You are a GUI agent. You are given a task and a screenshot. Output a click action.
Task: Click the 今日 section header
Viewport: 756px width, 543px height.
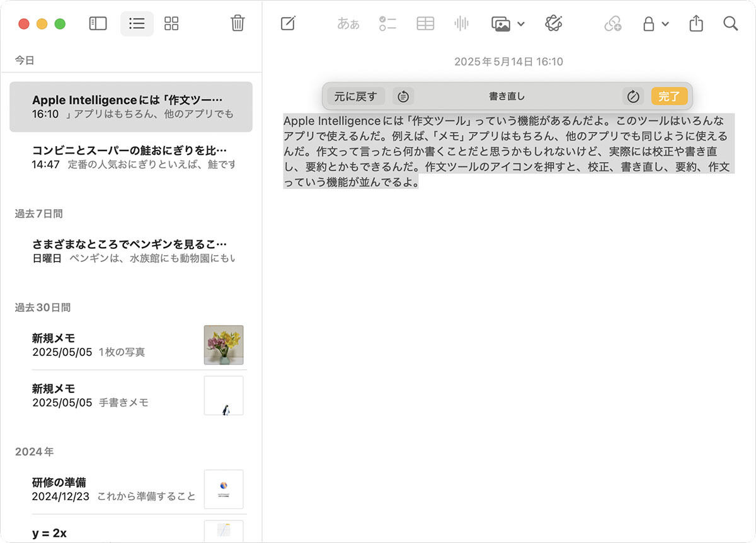[x=25, y=60]
